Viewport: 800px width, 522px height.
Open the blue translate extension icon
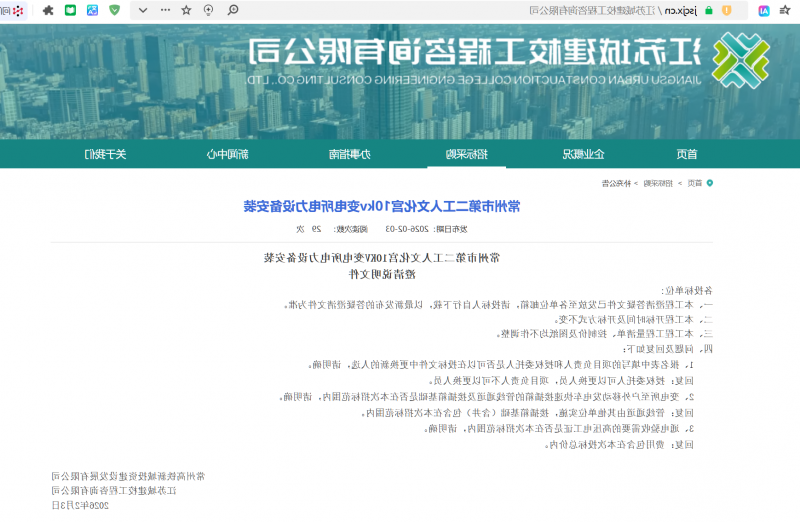pyautogui.click(x=92, y=10)
